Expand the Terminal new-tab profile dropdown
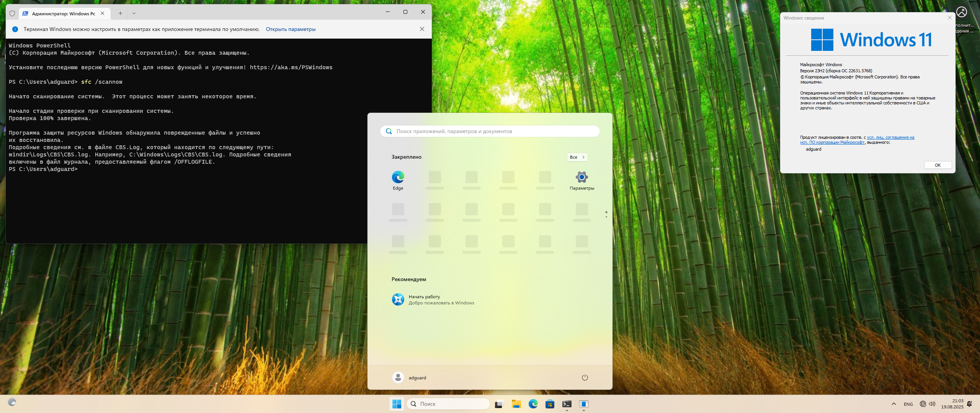 134,13
